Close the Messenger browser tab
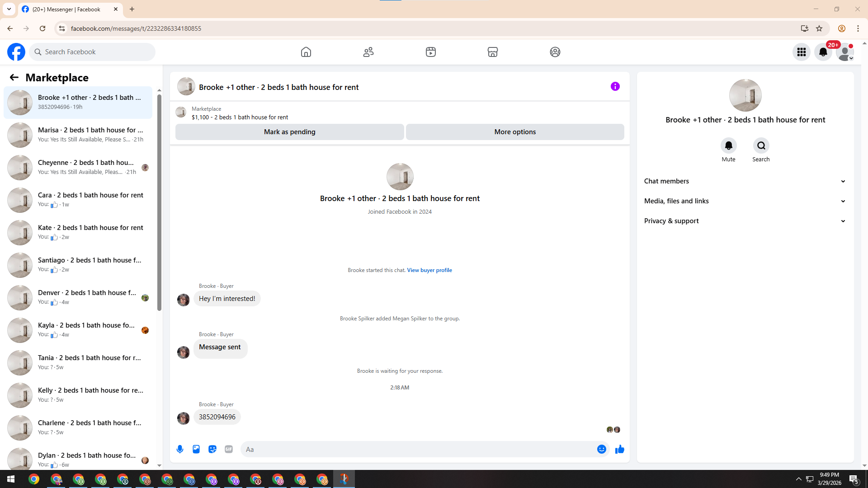Image resolution: width=868 pixels, height=488 pixels. [x=116, y=9]
